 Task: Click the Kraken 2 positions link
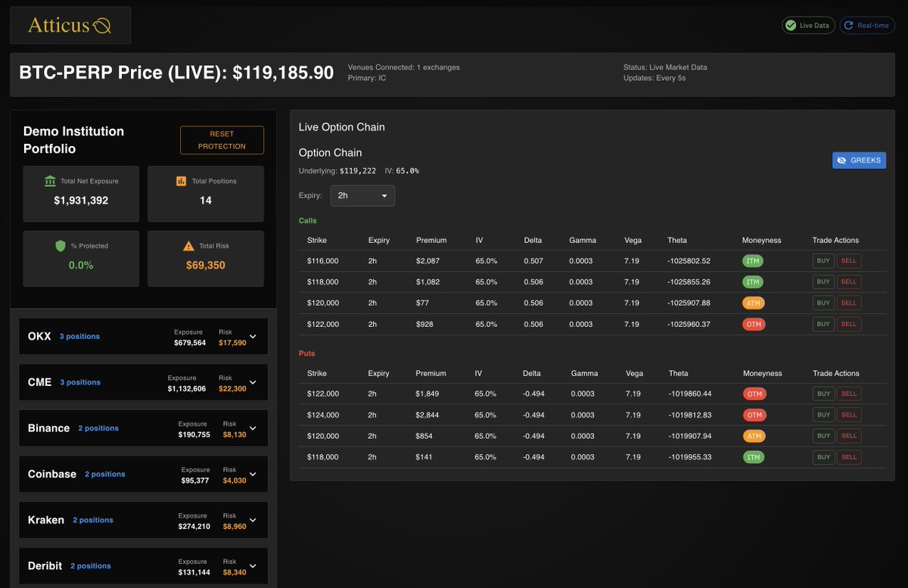click(x=93, y=521)
